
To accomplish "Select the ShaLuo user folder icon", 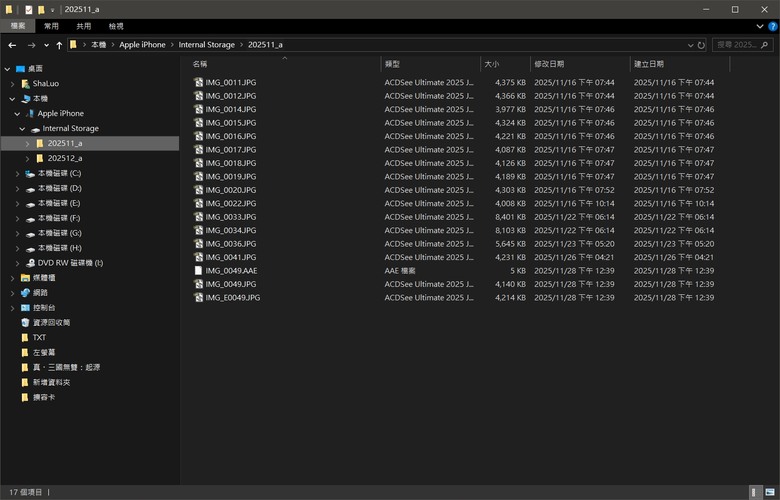I will 25,84.
